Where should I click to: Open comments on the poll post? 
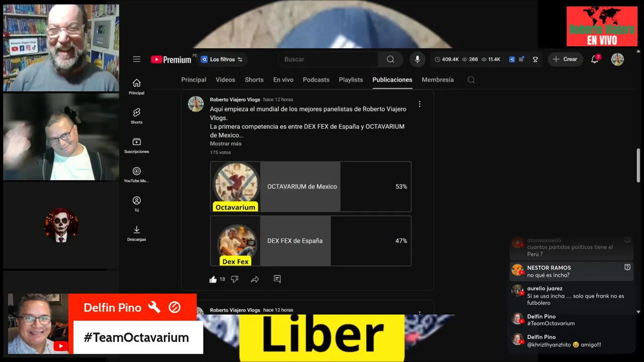pos(277,279)
